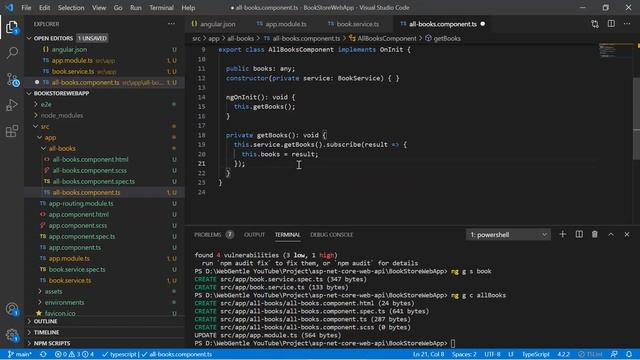Collapse the Open Editors section
The image size is (640, 360).
pyautogui.click(x=29, y=38)
